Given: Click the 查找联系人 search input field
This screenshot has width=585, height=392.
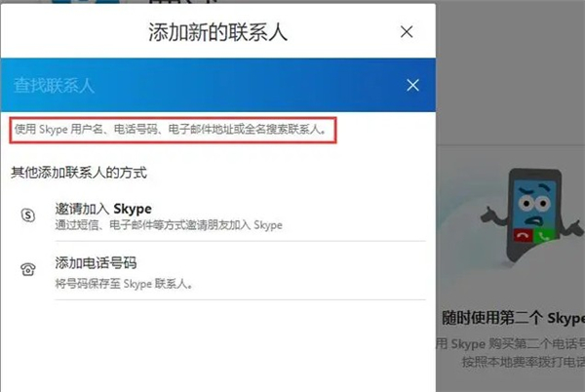Looking at the screenshot, I should (217, 85).
